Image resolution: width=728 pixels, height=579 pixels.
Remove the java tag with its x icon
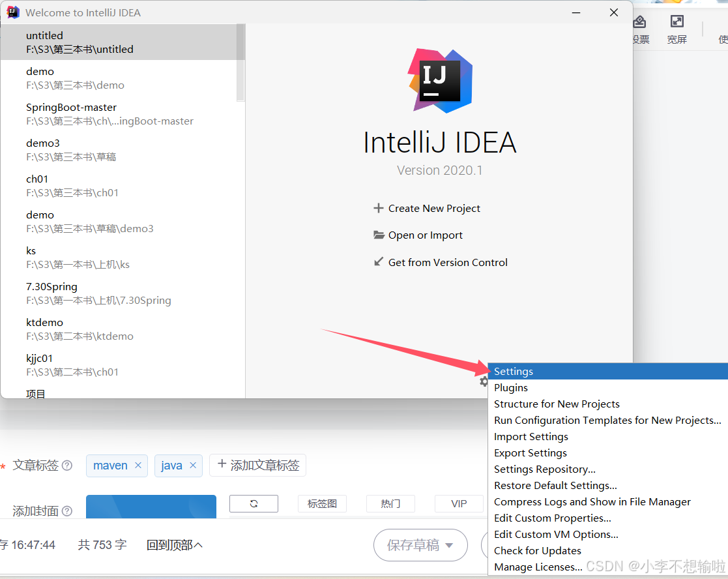click(x=193, y=466)
